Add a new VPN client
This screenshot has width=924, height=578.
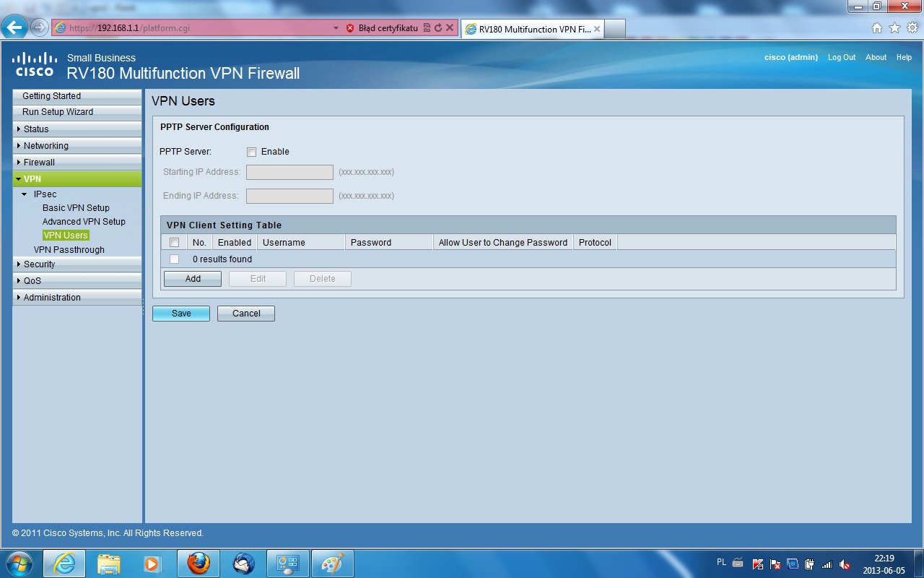193,279
